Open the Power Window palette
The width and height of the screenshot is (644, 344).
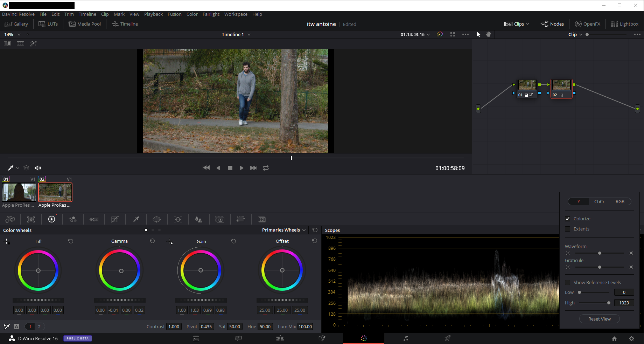pos(157,220)
